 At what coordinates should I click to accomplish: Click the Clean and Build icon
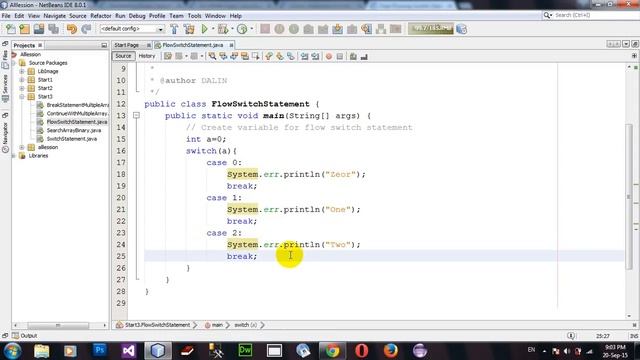coord(189,29)
